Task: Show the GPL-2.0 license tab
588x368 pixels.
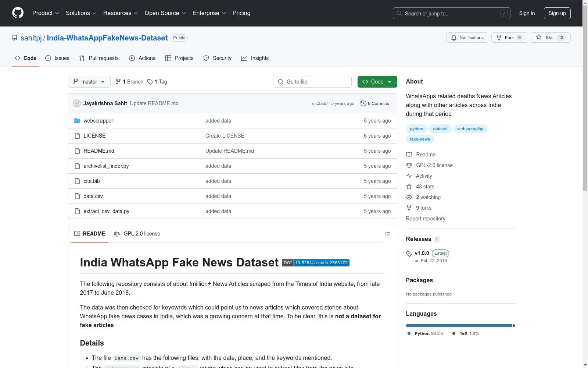Action: pos(137,234)
